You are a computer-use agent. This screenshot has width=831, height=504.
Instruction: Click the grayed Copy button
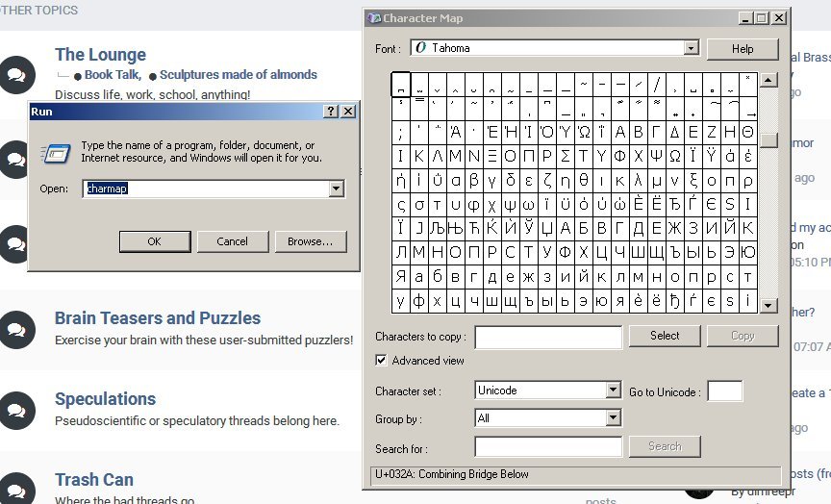743,336
